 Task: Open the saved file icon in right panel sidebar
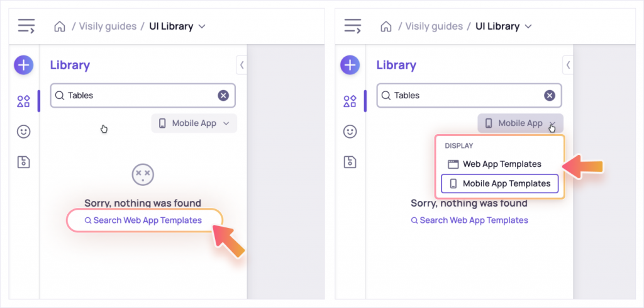point(350,162)
